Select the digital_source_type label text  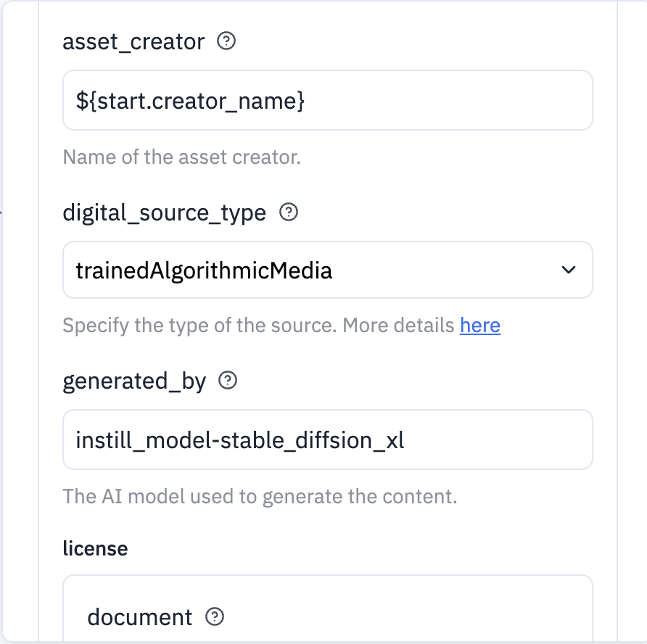164,213
